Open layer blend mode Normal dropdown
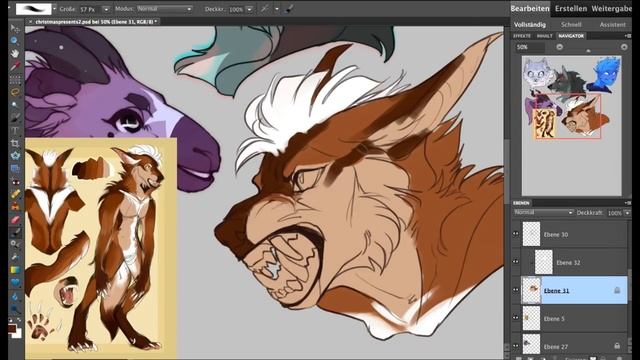This screenshot has width=640, height=360. tap(543, 213)
